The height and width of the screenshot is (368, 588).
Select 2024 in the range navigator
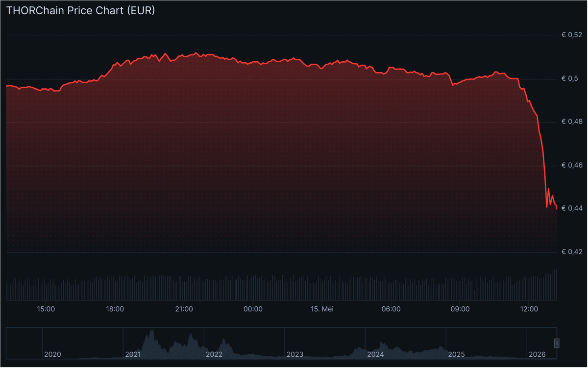(x=375, y=354)
